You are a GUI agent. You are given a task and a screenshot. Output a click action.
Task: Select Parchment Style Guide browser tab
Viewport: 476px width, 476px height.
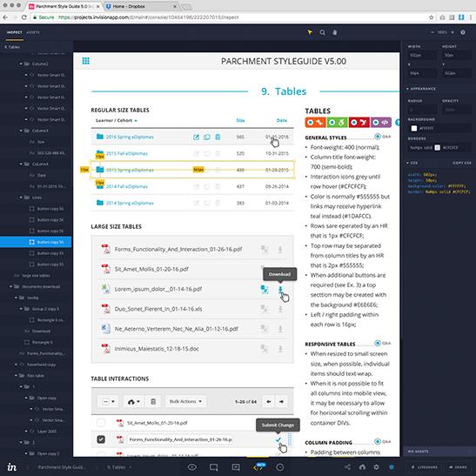[x=64, y=6]
